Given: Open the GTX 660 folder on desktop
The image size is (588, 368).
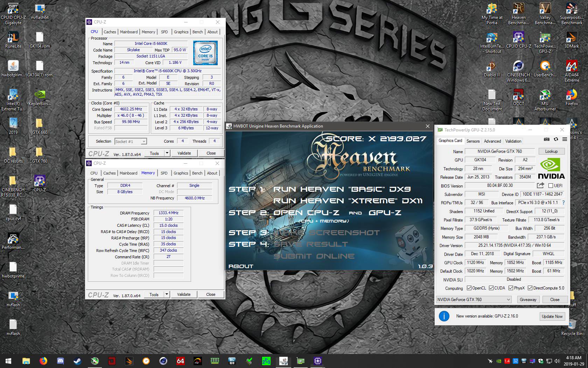Looking at the screenshot, I should point(40,126).
